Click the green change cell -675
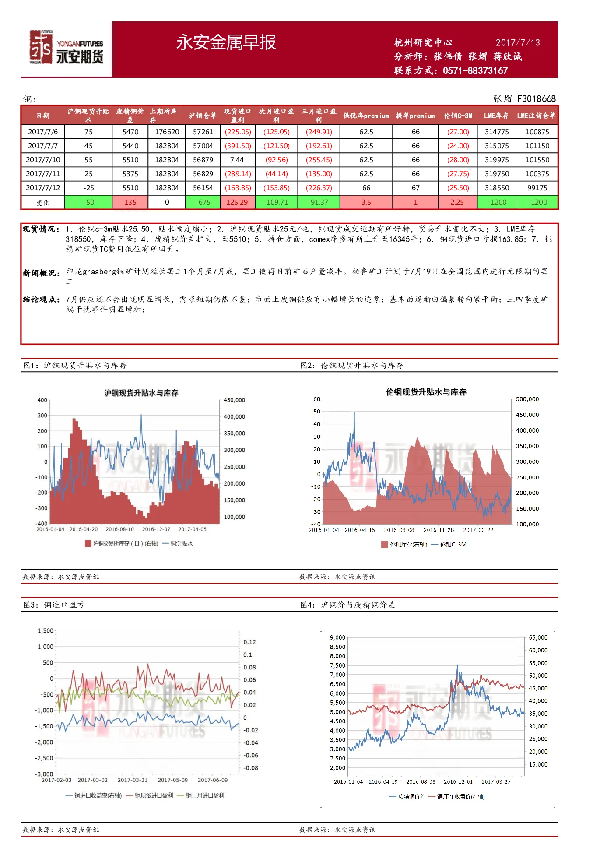Screen dimensions: 614x868 click(203, 202)
